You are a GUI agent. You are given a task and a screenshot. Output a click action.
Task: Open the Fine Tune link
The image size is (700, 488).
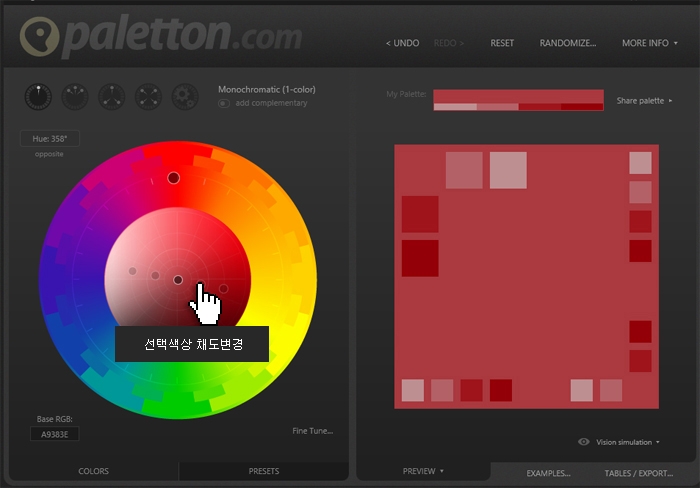[x=312, y=431]
